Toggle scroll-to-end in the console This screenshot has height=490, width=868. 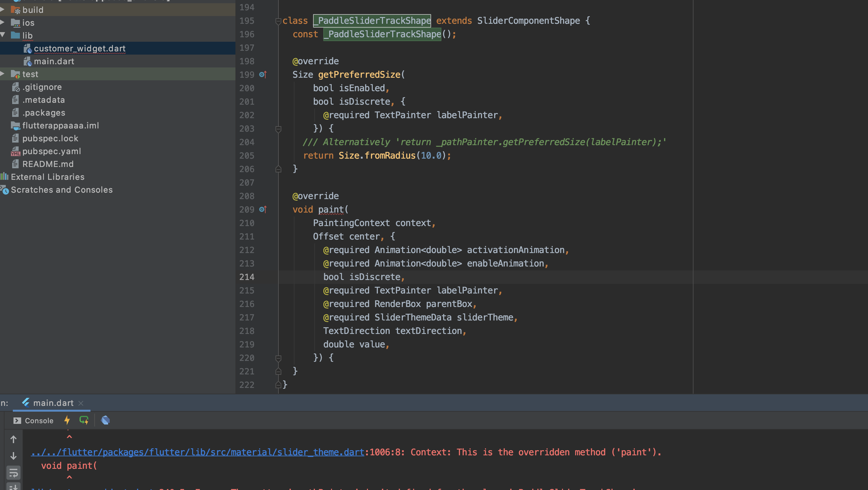13,487
